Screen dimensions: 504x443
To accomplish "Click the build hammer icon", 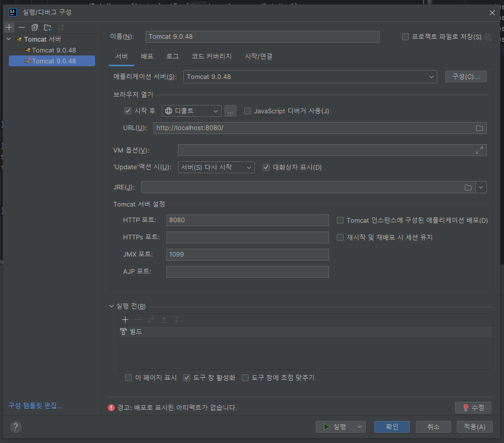I will point(124,331).
